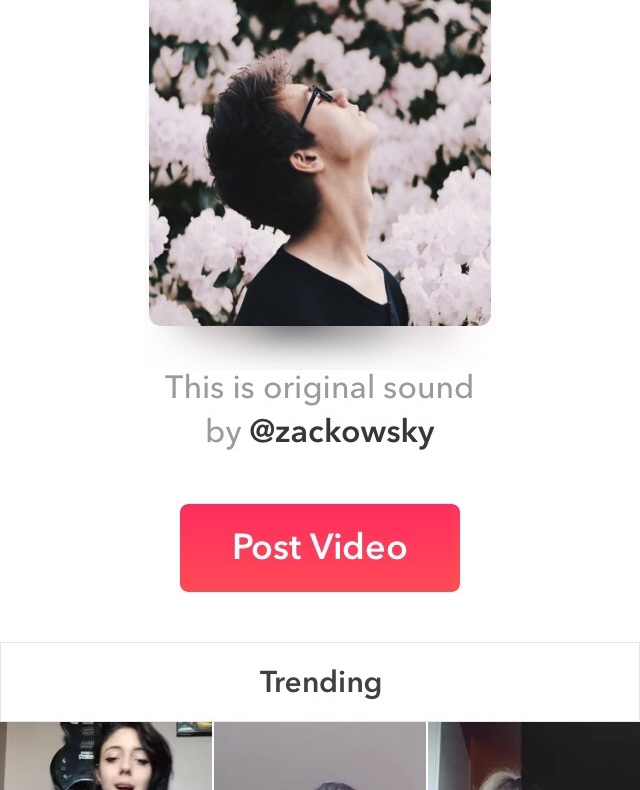Open the sound cover photo with flowers
Screen dimensions: 640x790
coord(319,162)
